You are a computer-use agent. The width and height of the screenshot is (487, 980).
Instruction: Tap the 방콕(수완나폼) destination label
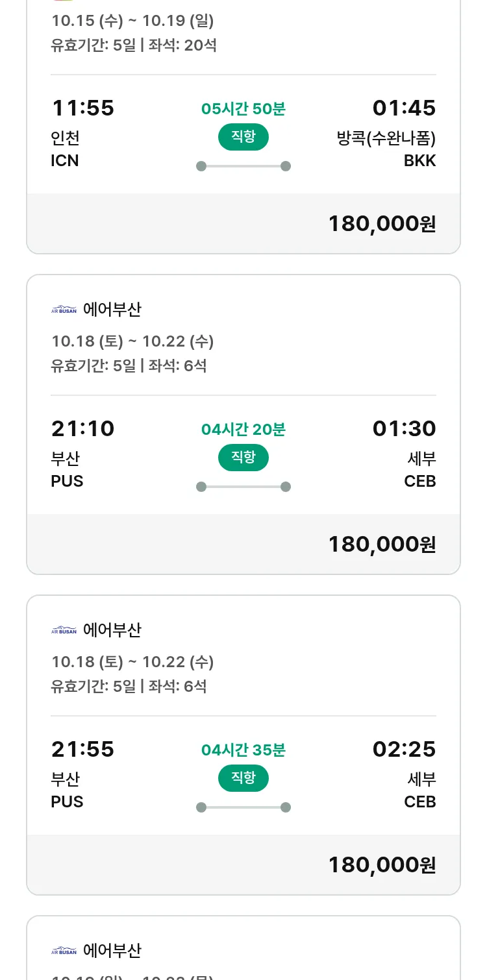[x=386, y=138]
